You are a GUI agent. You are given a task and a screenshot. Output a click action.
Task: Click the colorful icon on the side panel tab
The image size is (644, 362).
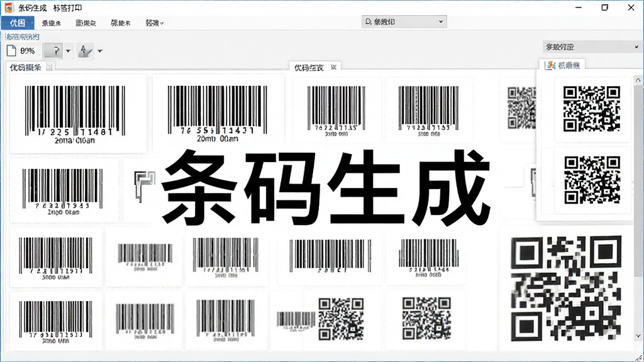[550, 65]
